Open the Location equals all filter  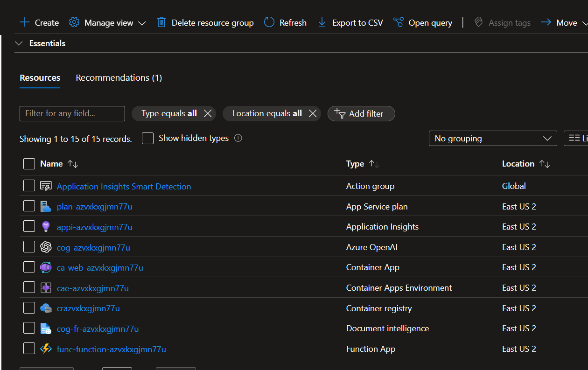267,113
